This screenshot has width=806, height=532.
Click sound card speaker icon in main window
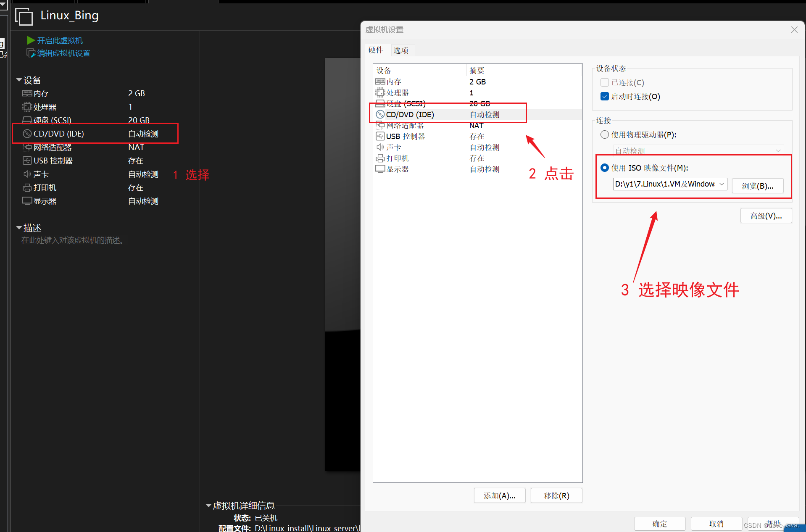[27, 174]
